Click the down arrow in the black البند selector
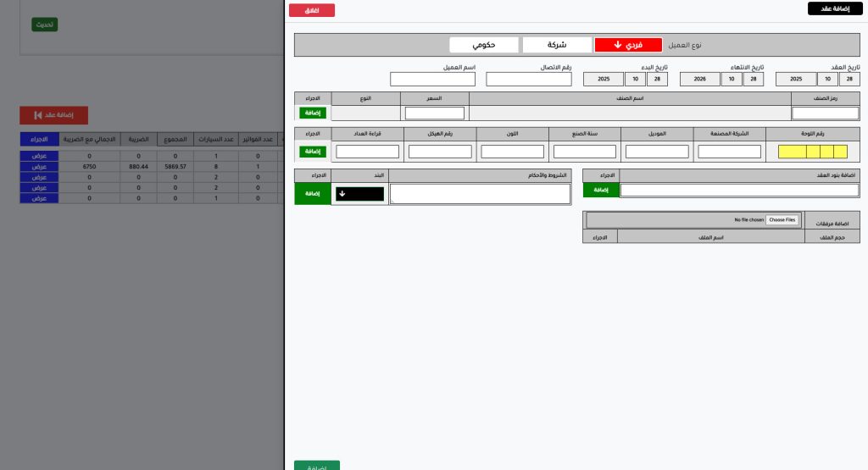 tap(342, 193)
